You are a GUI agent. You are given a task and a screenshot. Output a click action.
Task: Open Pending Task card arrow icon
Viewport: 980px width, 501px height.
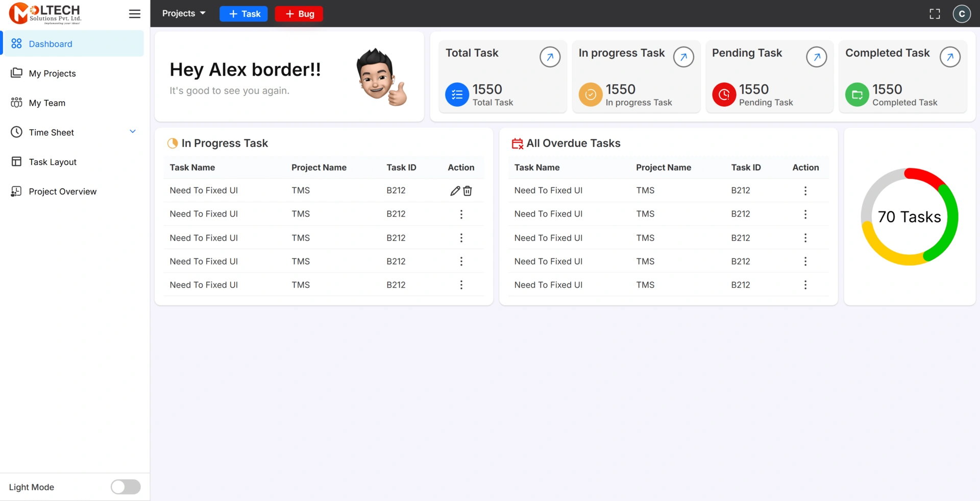click(x=816, y=57)
